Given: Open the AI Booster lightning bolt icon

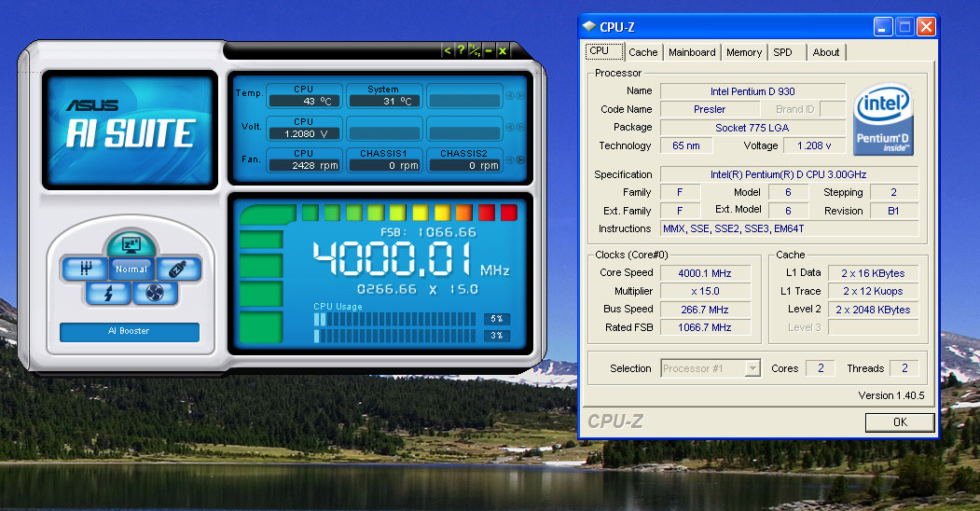Looking at the screenshot, I should click(x=108, y=293).
